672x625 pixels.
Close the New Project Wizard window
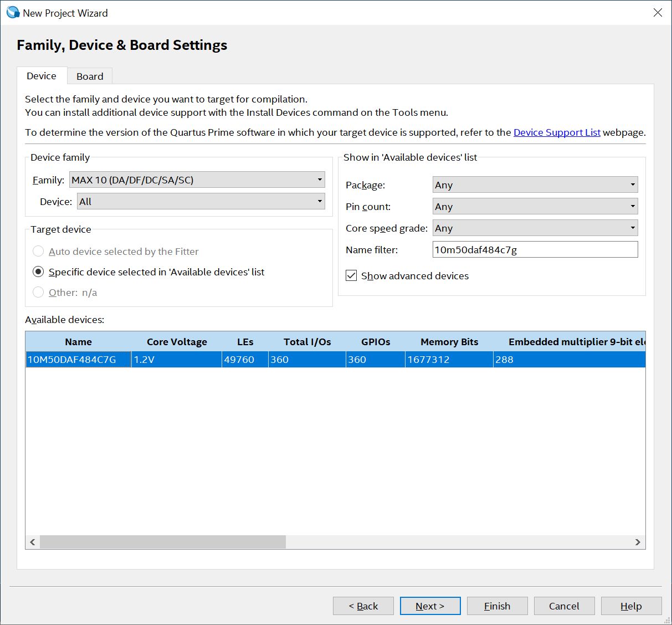(x=658, y=13)
